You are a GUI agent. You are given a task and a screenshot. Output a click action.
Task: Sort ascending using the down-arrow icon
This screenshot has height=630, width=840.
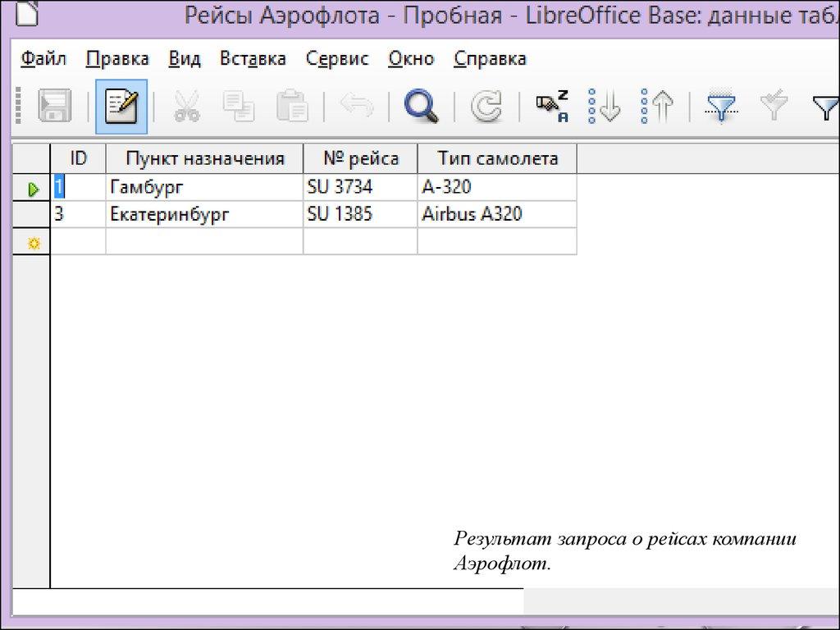(x=605, y=107)
